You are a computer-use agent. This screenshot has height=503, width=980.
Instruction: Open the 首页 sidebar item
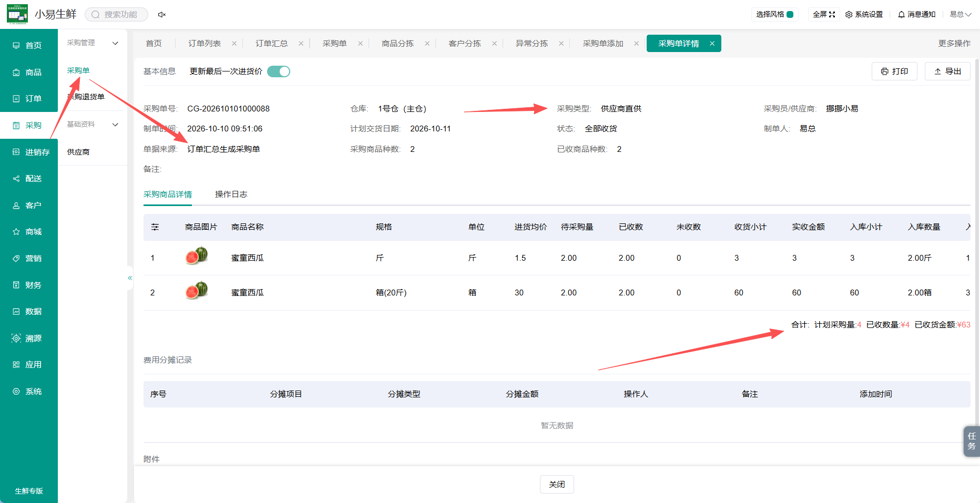[28, 45]
